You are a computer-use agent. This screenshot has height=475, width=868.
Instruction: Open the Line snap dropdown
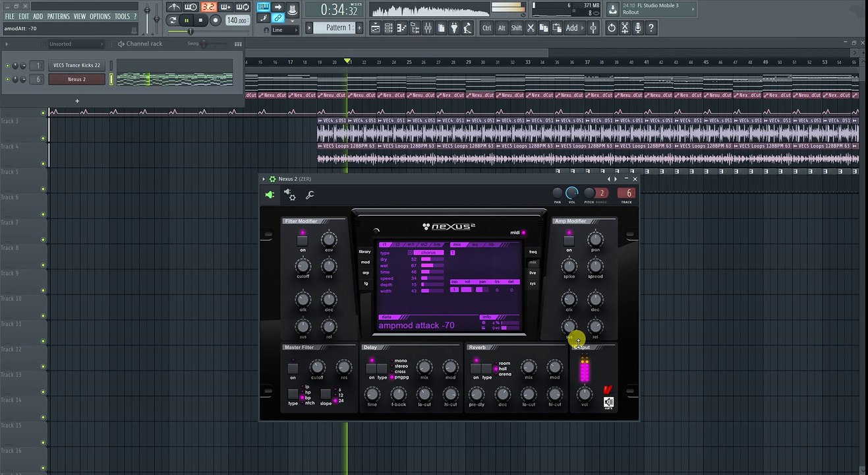click(285, 30)
